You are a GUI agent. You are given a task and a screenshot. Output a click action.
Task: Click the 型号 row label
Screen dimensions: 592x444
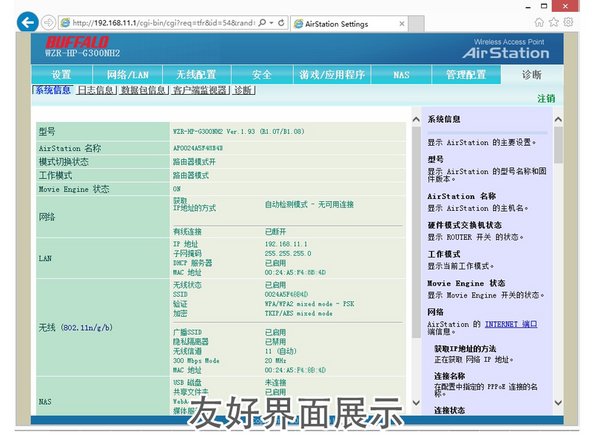[x=47, y=131]
